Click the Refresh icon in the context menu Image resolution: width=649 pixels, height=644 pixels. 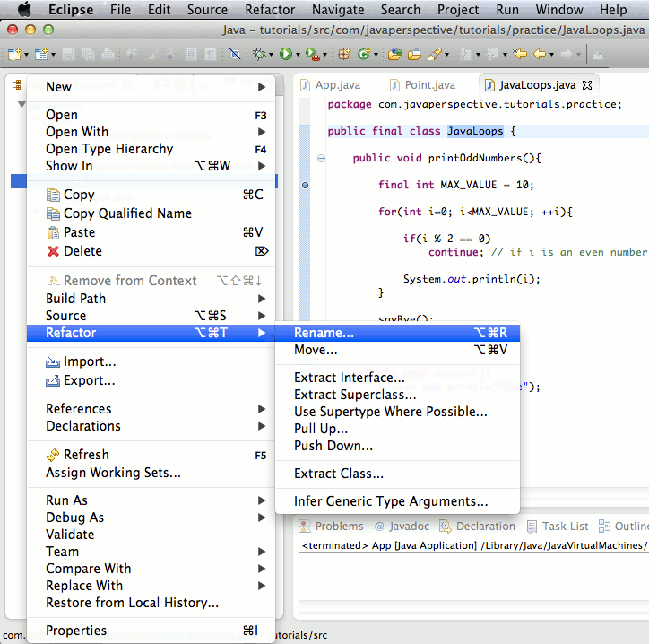point(53,455)
